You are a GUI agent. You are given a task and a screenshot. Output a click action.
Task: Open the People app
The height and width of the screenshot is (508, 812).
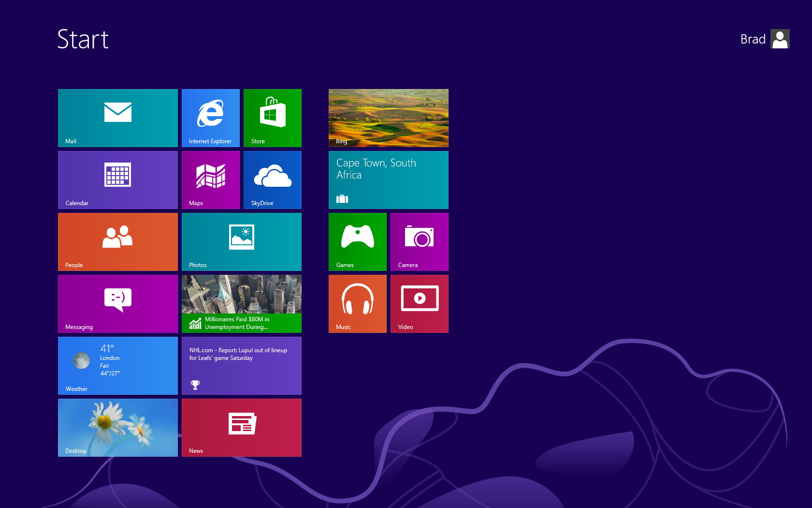[x=117, y=241]
